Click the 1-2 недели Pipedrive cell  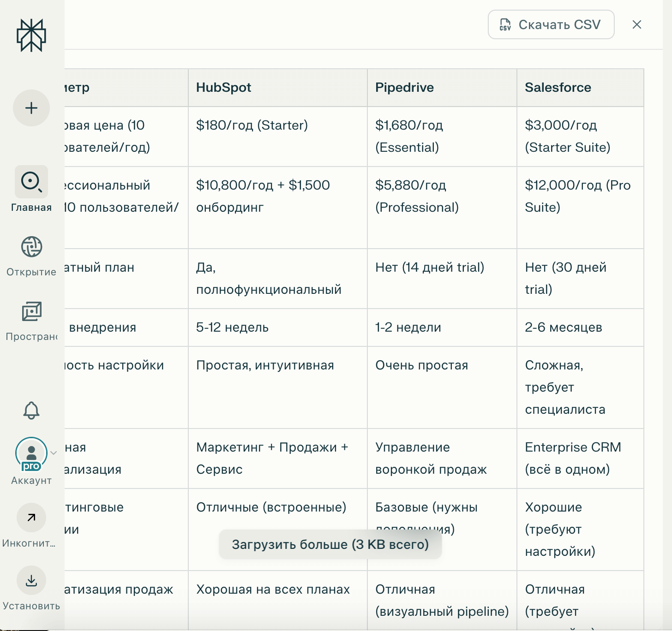point(408,327)
